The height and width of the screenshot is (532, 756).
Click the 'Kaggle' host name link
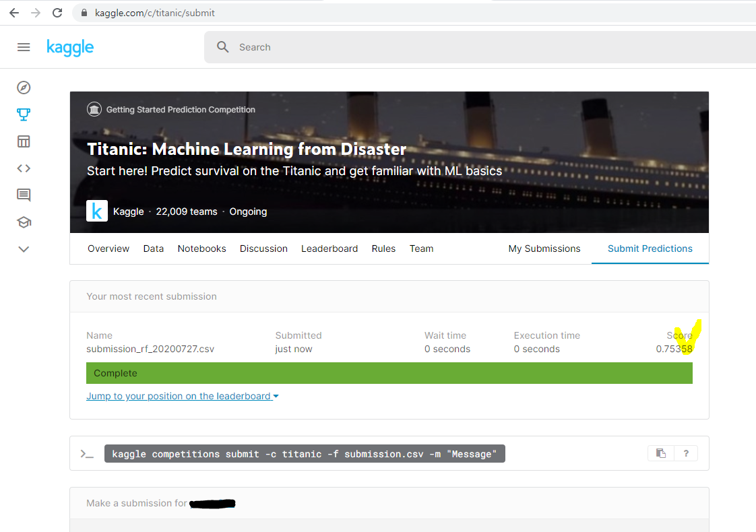pos(128,211)
